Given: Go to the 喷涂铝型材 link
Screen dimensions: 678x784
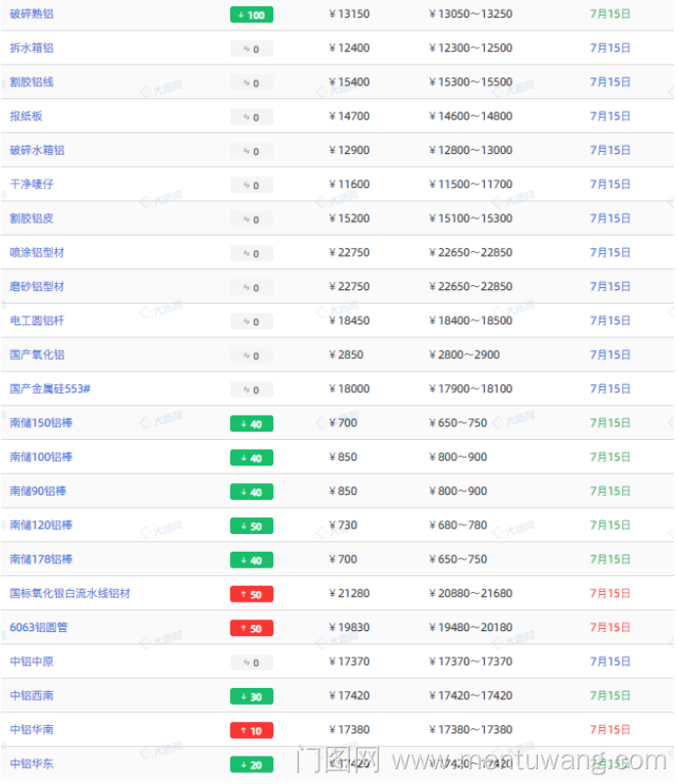Looking at the screenshot, I should pyautogui.click(x=37, y=253).
